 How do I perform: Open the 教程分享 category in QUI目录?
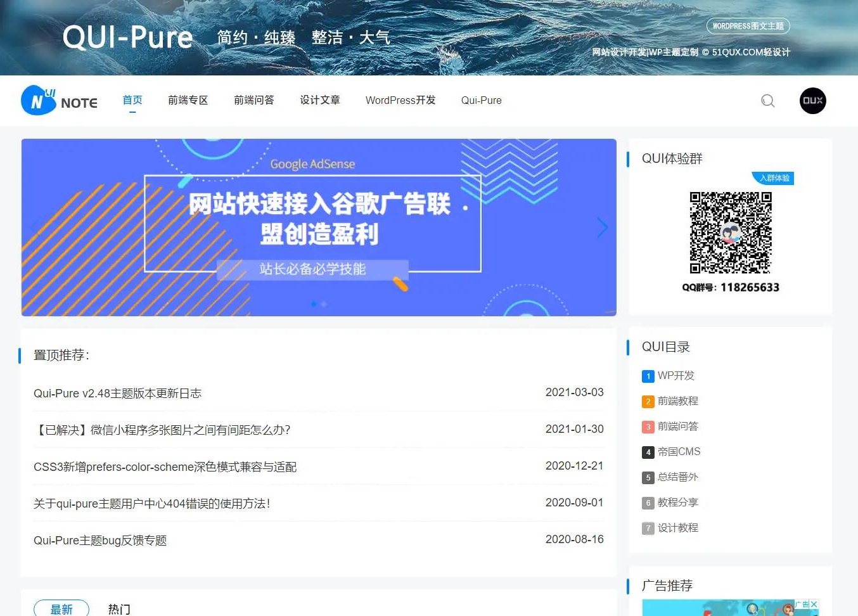[677, 503]
